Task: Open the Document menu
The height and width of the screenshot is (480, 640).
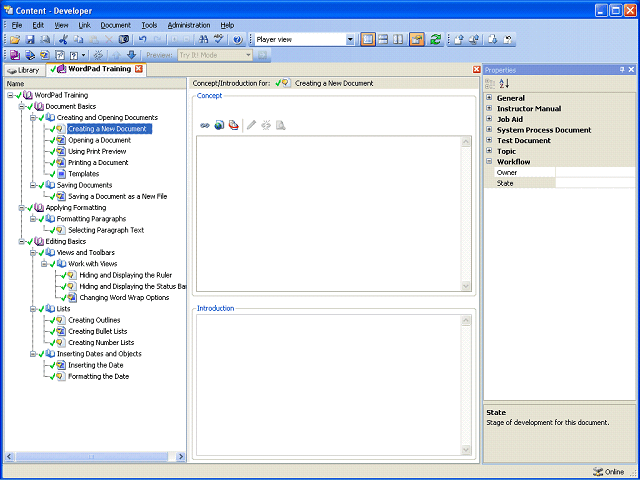Action: click(116, 25)
